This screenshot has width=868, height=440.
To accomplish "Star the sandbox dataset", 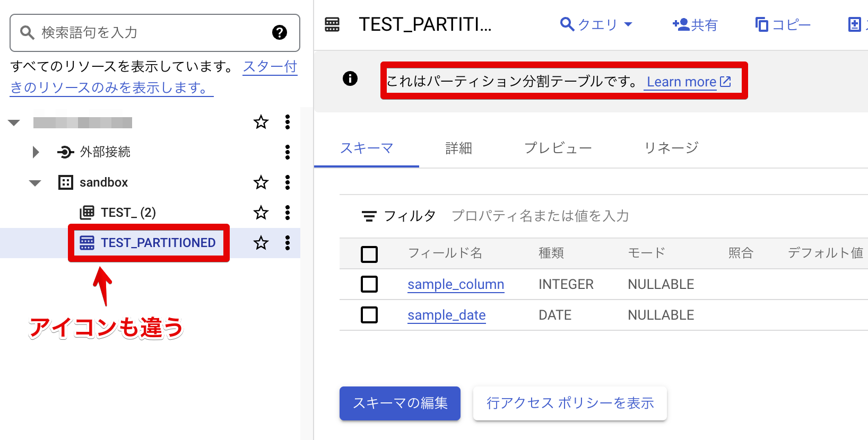I will 261,182.
